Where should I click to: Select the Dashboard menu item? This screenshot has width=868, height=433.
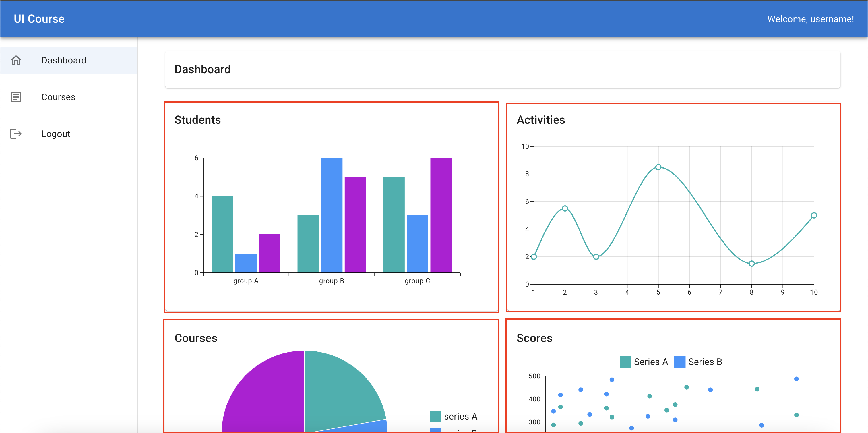coord(69,60)
